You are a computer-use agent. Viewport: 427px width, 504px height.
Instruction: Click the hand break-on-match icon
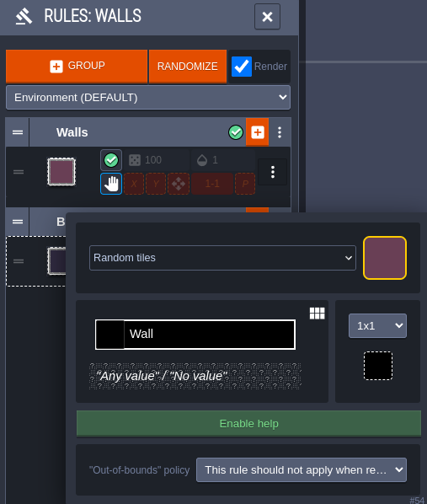[111, 184]
